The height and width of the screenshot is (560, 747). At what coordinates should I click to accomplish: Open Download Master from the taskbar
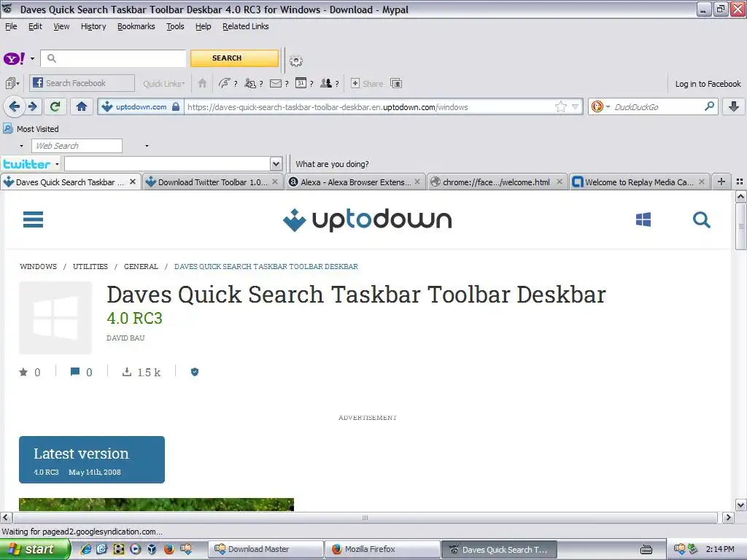(x=266, y=550)
